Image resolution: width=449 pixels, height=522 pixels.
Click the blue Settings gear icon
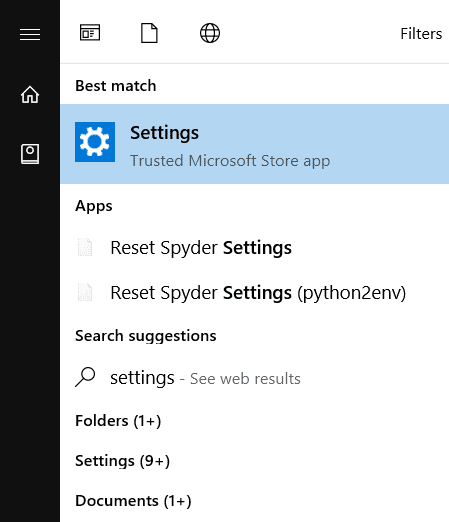tap(95, 142)
